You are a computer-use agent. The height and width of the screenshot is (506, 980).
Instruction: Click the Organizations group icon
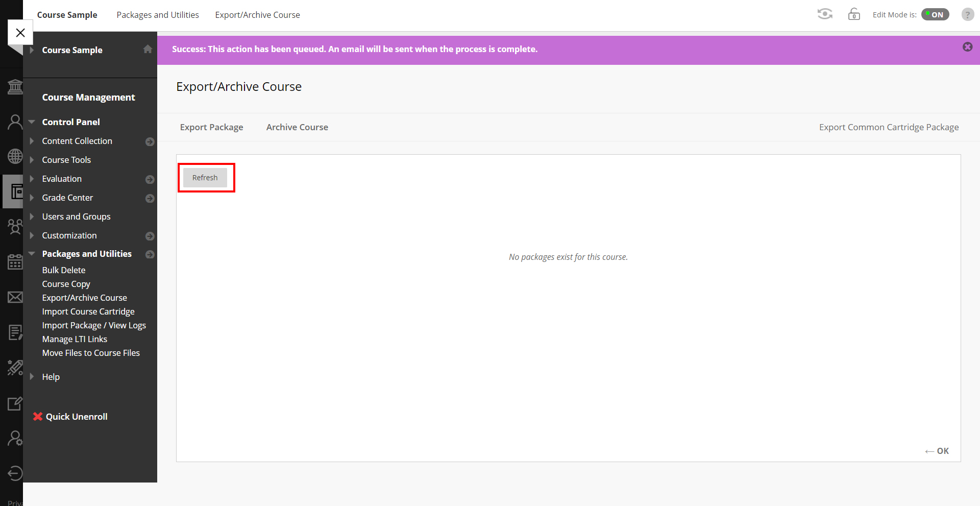(x=15, y=226)
